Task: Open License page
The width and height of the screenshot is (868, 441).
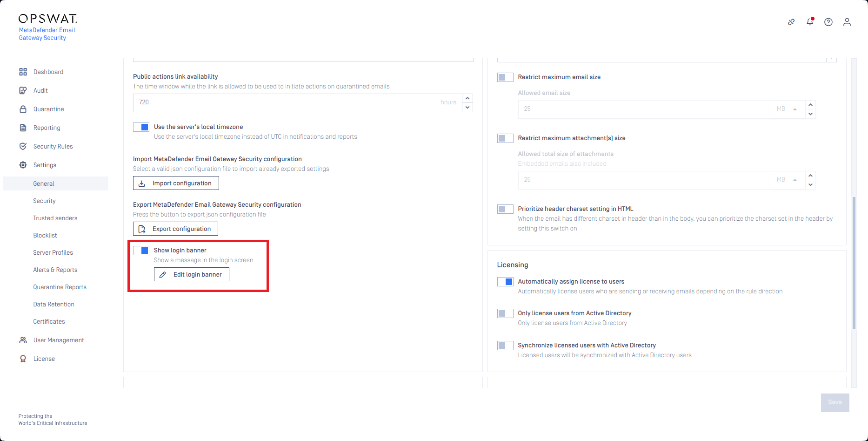Action: [44, 359]
